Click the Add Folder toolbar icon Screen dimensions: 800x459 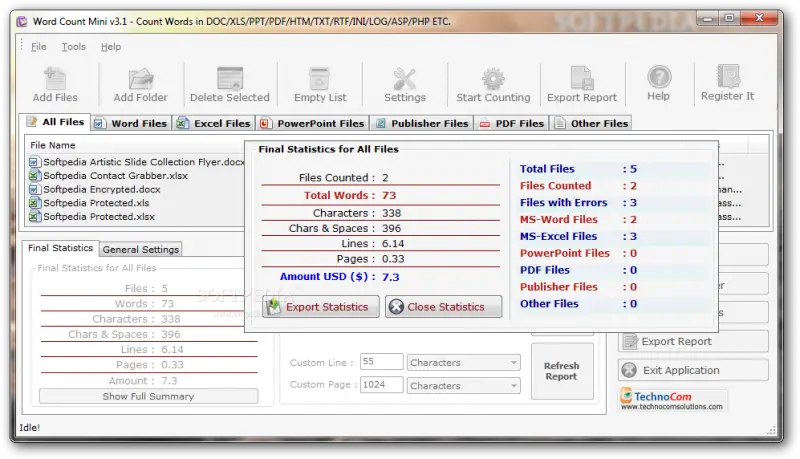(140, 79)
